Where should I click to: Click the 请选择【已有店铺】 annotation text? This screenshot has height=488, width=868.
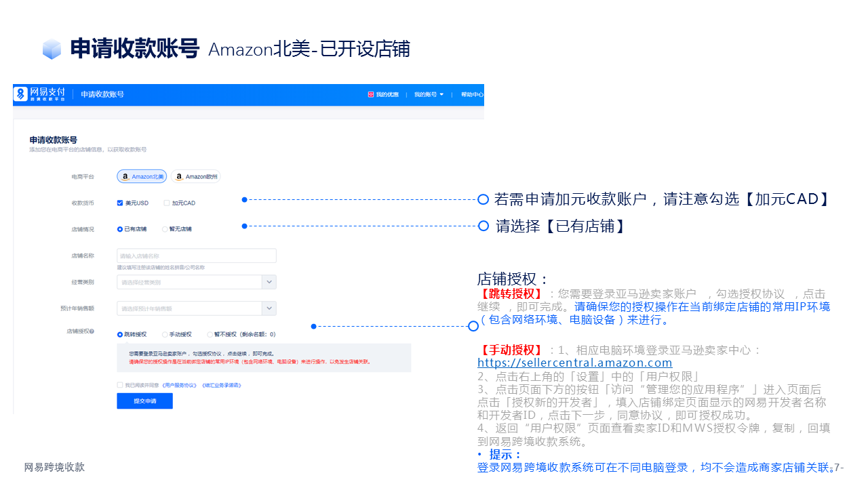click(x=560, y=226)
